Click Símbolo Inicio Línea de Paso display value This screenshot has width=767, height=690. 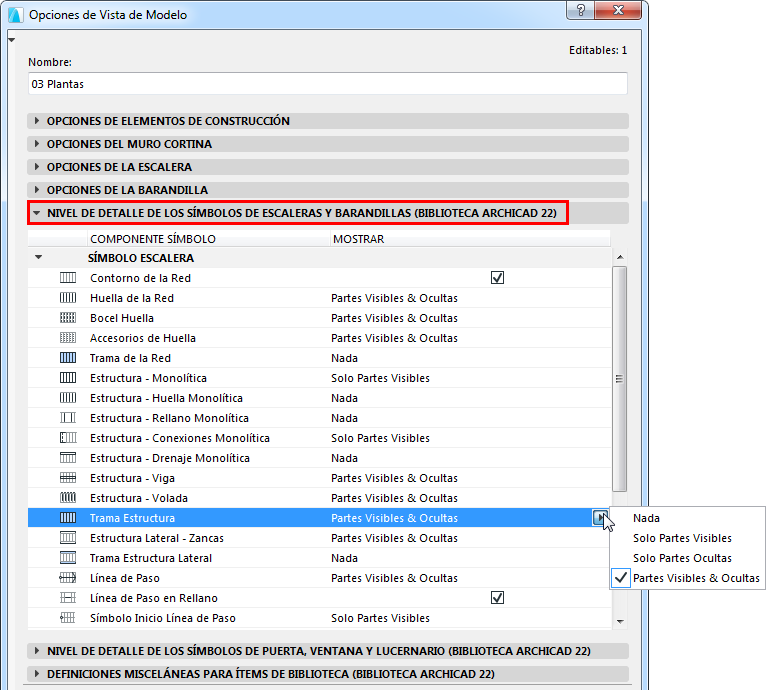[x=380, y=618]
